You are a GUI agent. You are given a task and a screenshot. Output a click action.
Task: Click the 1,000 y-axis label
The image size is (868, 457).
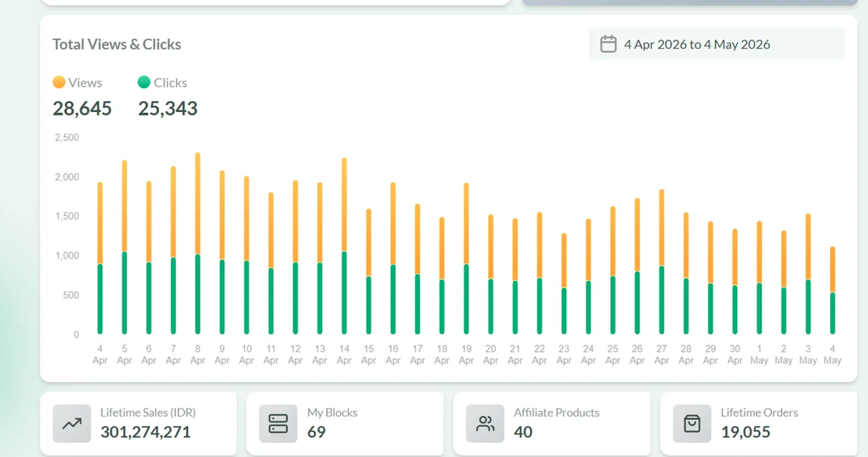(67, 256)
